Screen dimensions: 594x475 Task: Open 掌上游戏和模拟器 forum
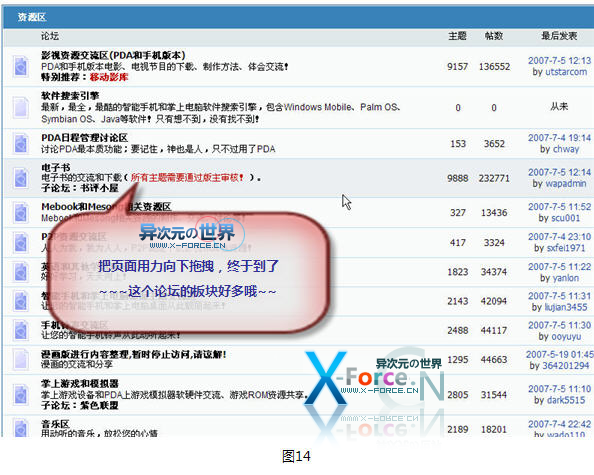click(80, 384)
